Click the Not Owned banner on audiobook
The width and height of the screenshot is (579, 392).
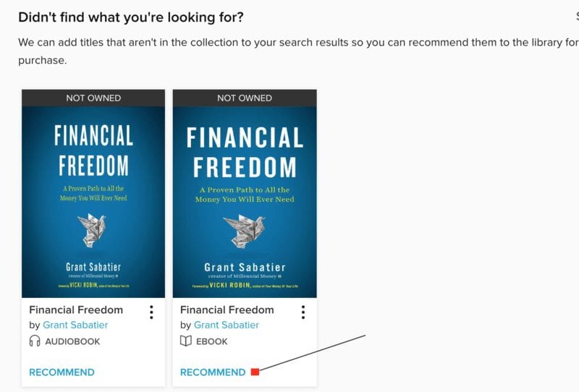(x=93, y=98)
